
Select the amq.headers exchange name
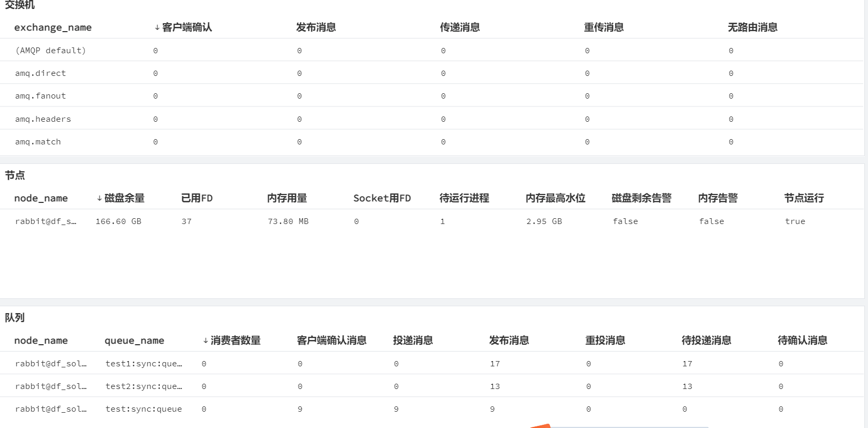[43, 119]
